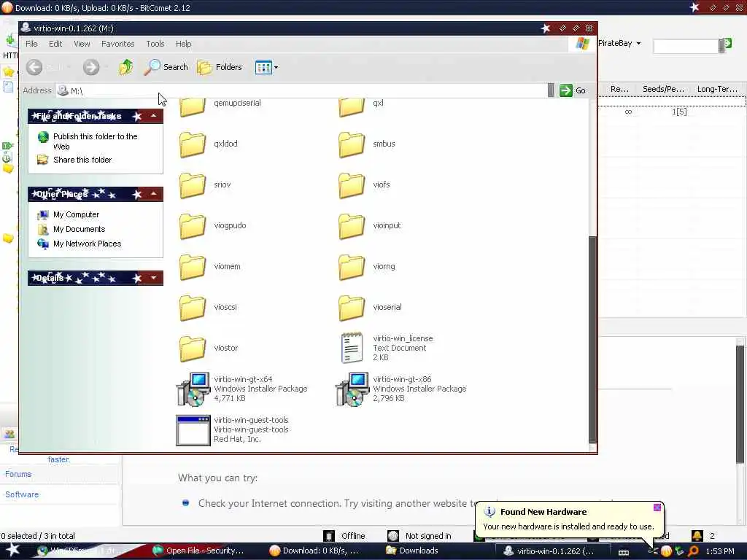747x560 pixels.
Task: Expand the Details panel
Action: coord(153,278)
